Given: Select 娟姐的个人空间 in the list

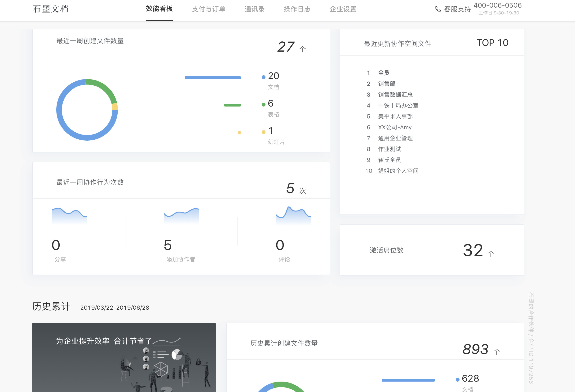Looking at the screenshot, I should point(398,171).
